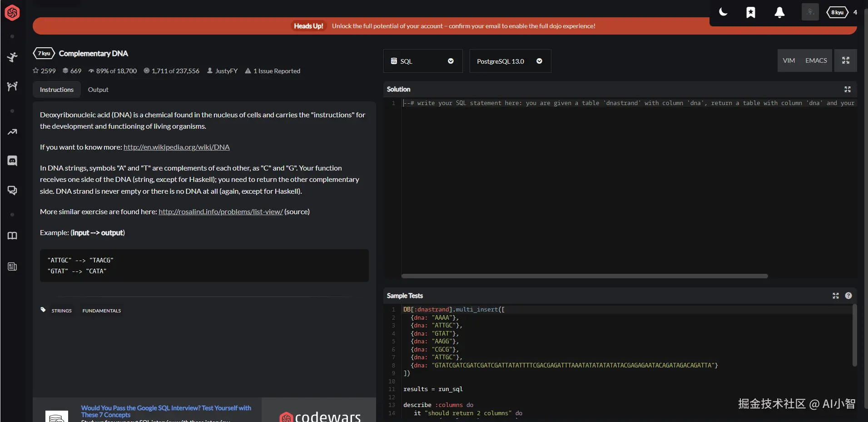Open the bookmarks icon in top bar

click(x=751, y=12)
